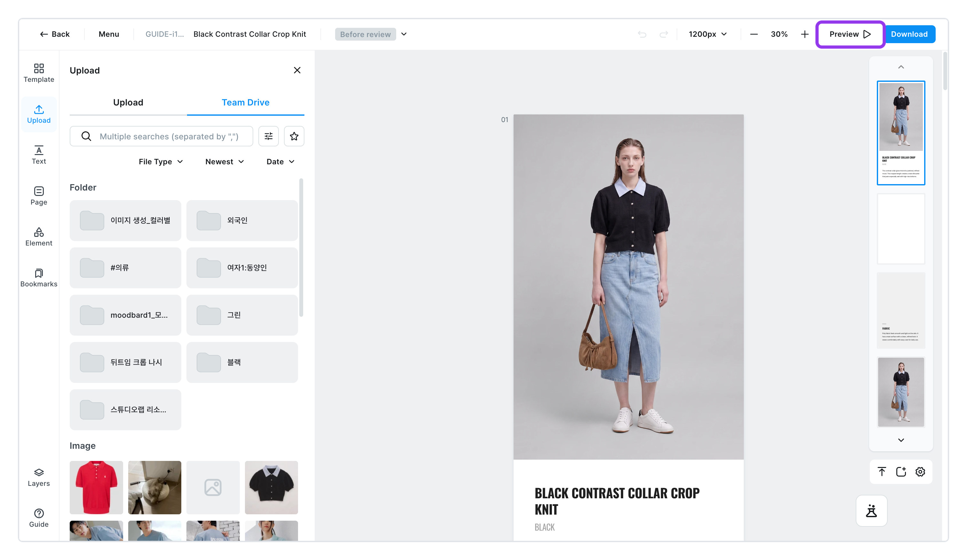Switch to the Team Drive tab
967x560 pixels.
pos(246,102)
